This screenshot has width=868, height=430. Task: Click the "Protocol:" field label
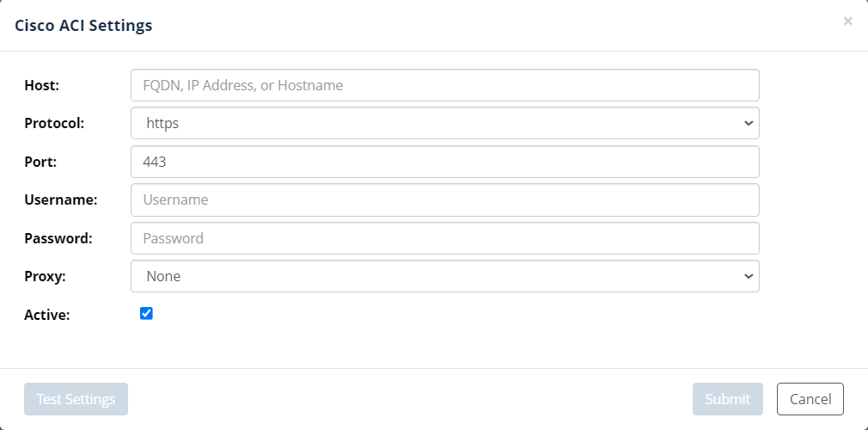coord(54,123)
